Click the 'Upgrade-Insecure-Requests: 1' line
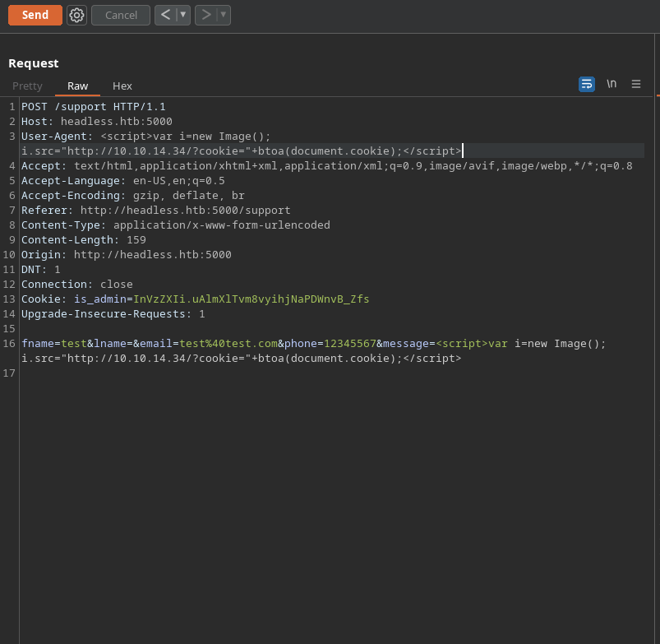Screen dimensions: 660x644 click(x=113, y=314)
